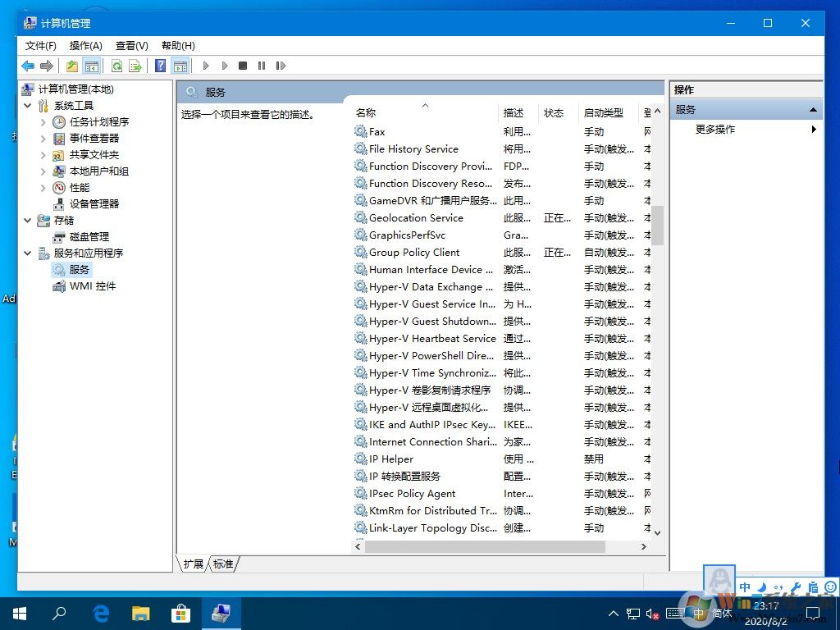Click the export list icon
The width and height of the screenshot is (840, 630).
(x=136, y=66)
